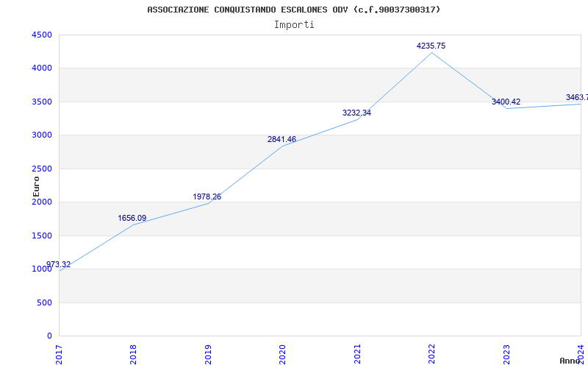This screenshot has height=368, width=588.
Task: Select the 1656.09 data label
Action: 132,218
